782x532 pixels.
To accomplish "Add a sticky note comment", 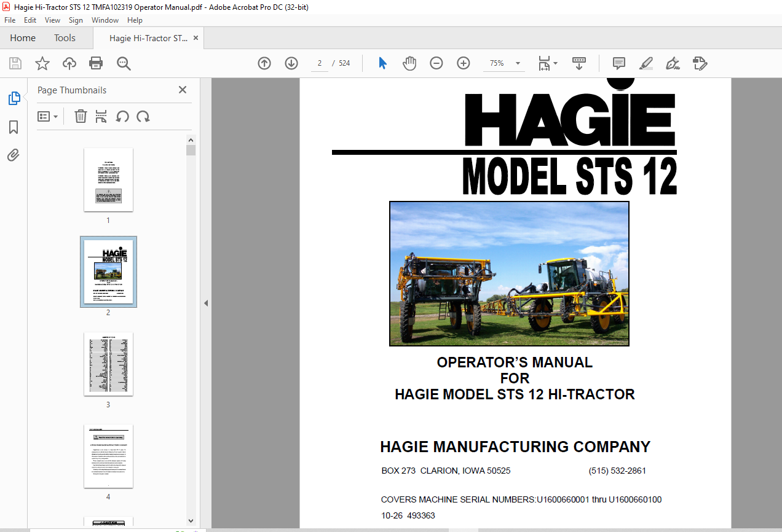I will [619, 63].
